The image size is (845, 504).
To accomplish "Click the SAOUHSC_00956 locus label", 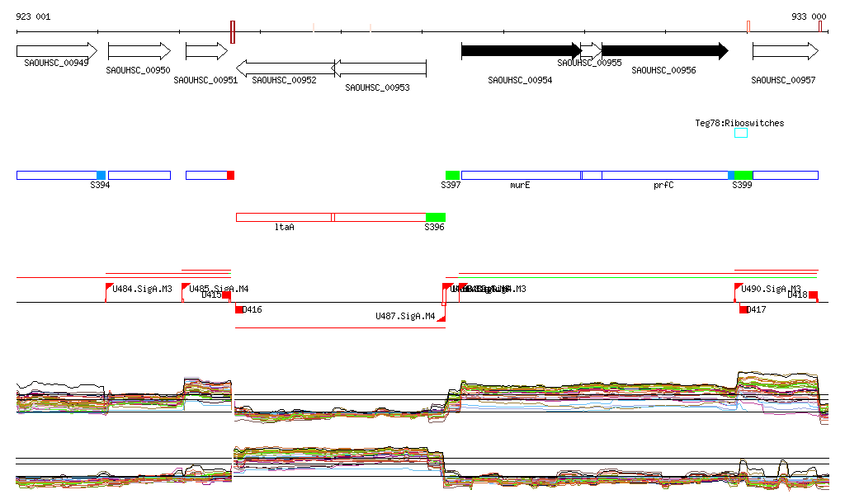I will 664,71.
